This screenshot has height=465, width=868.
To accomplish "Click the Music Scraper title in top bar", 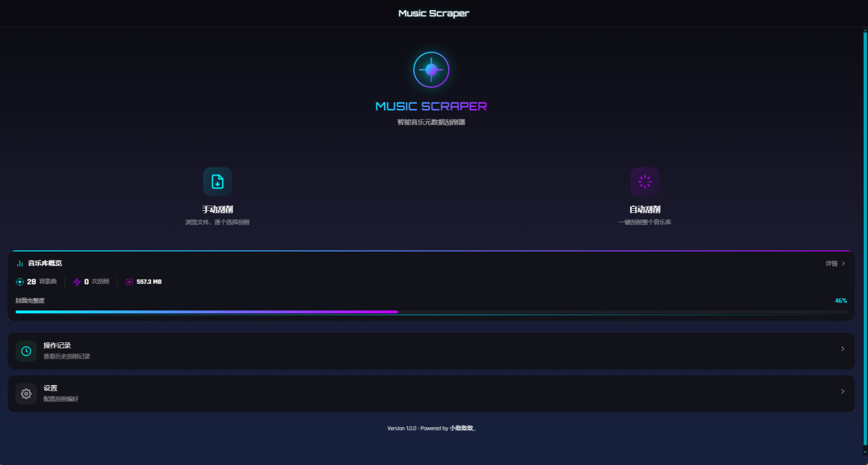I will coord(433,14).
